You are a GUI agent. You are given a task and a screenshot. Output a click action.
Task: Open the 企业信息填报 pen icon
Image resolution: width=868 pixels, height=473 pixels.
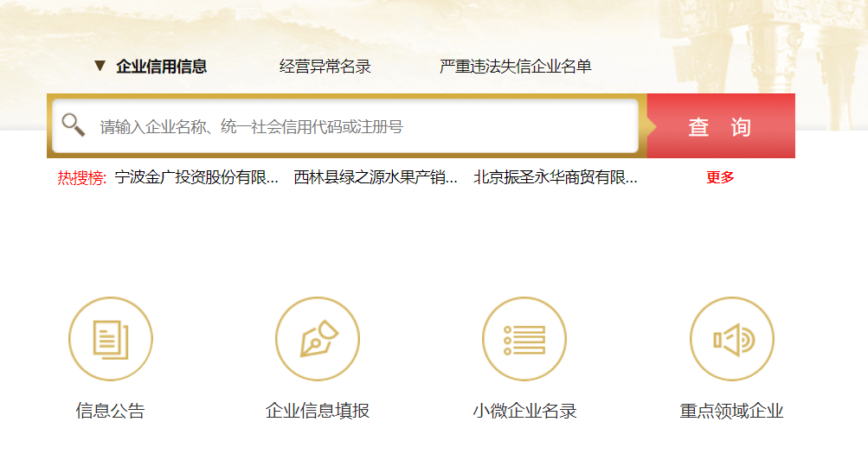(x=318, y=339)
